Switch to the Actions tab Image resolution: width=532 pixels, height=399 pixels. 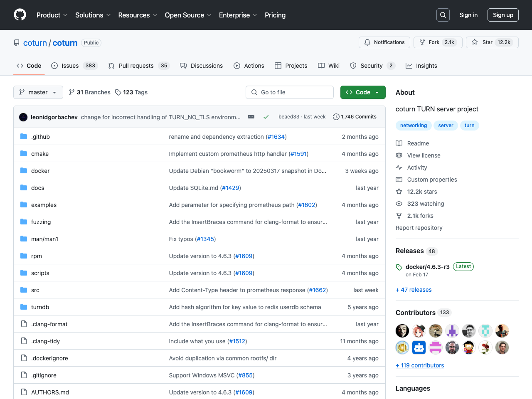(x=249, y=66)
